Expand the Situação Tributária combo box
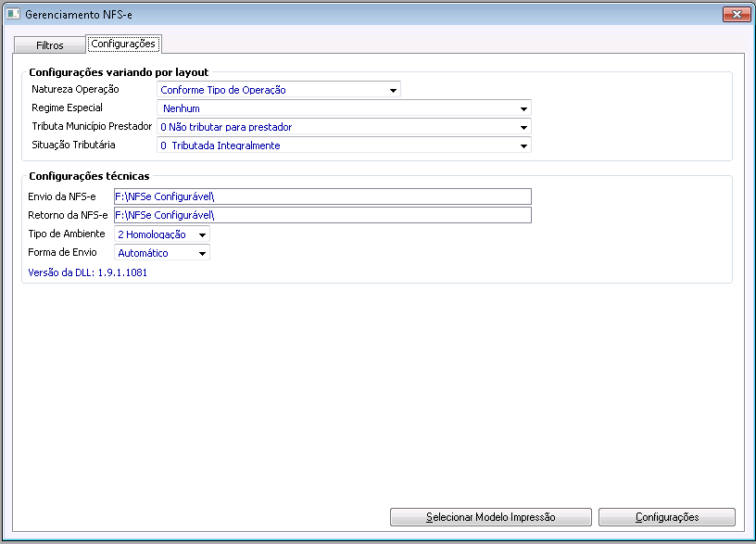This screenshot has height=544, width=756. click(x=524, y=145)
